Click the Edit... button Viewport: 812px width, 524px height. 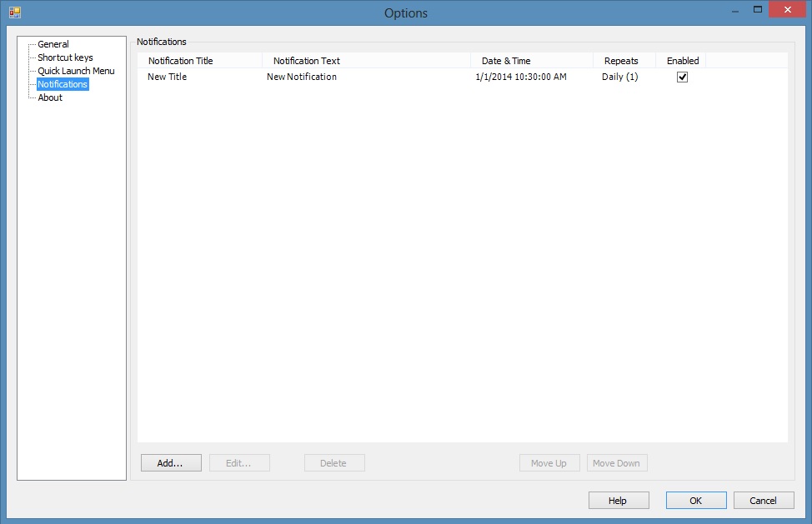(x=239, y=463)
